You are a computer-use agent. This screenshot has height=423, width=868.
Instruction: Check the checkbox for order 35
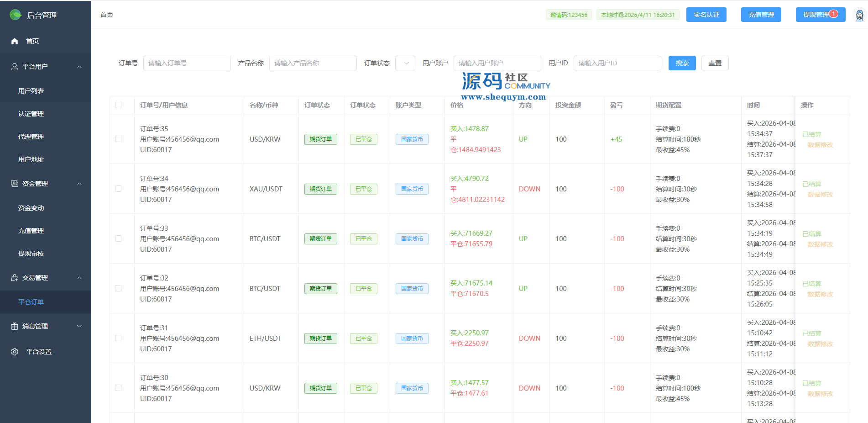(118, 139)
